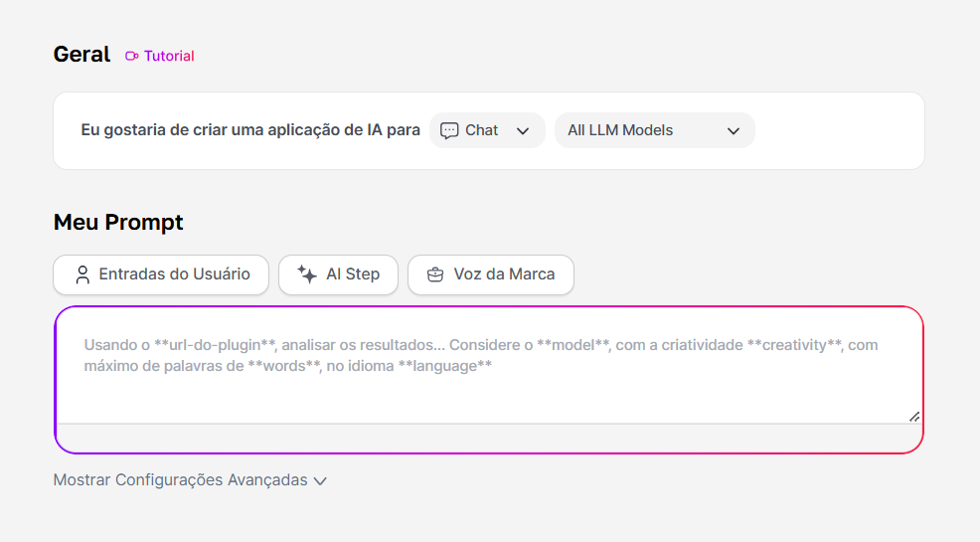980x542 pixels.
Task: Click the chat bubble icon in dropdown
Action: [x=449, y=130]
